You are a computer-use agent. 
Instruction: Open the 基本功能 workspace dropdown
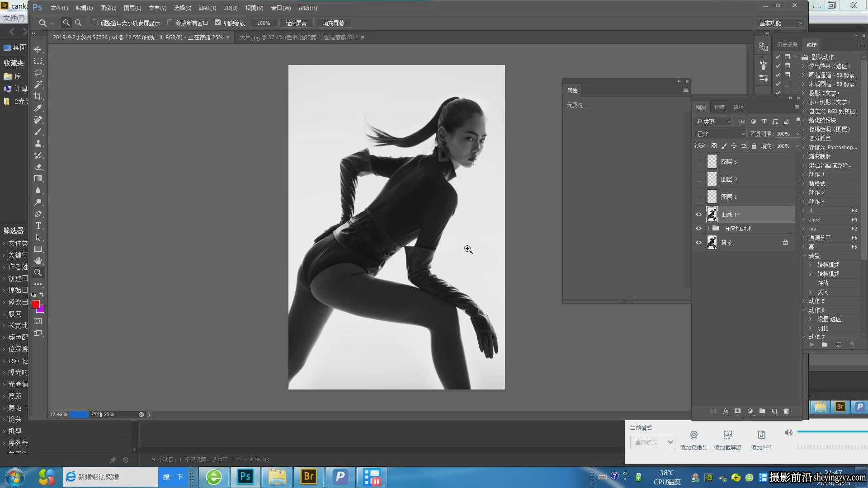pos(780,23)
